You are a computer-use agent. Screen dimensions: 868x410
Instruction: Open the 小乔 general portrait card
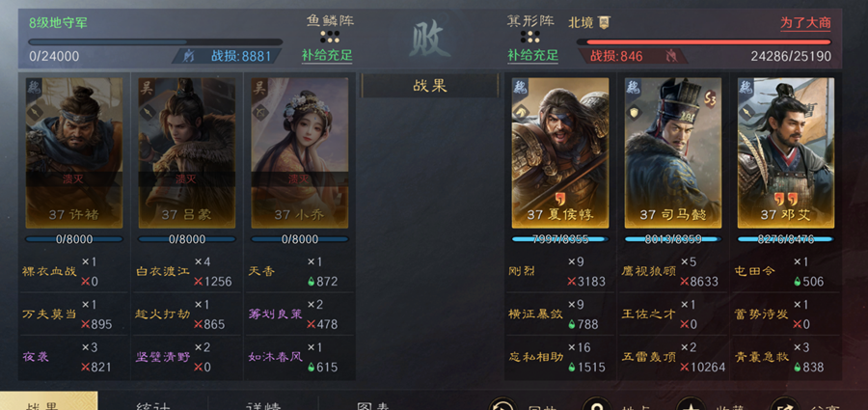coord(300,153)
